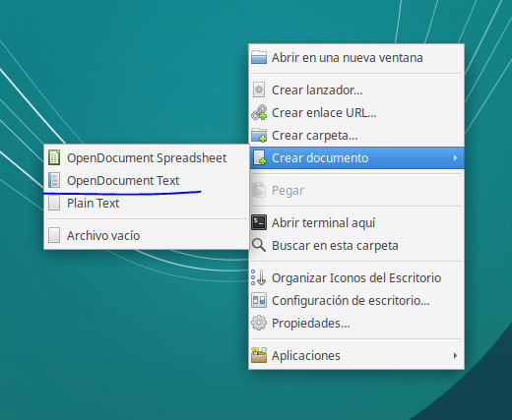This screenshot has height=420, width=512.
Task: Click the toolbox icon beside Aplicaciones
Action: (259, 355)
